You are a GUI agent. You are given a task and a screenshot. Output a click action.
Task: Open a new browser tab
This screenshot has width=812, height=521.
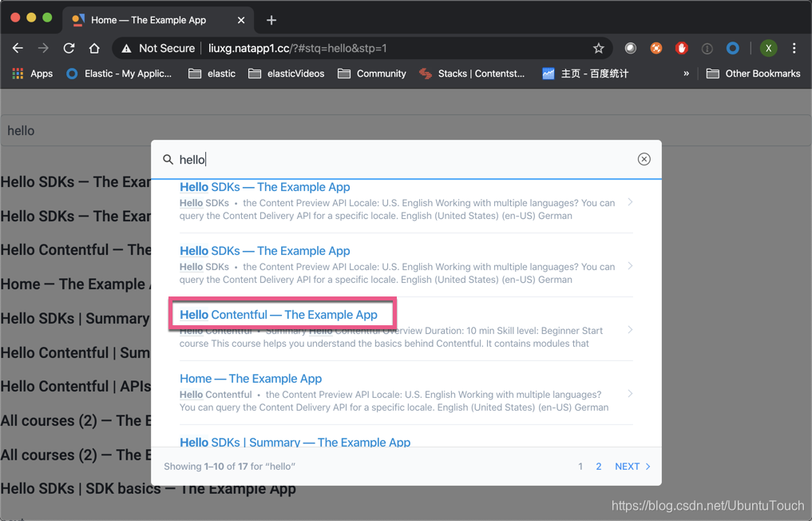coord(271,20)
